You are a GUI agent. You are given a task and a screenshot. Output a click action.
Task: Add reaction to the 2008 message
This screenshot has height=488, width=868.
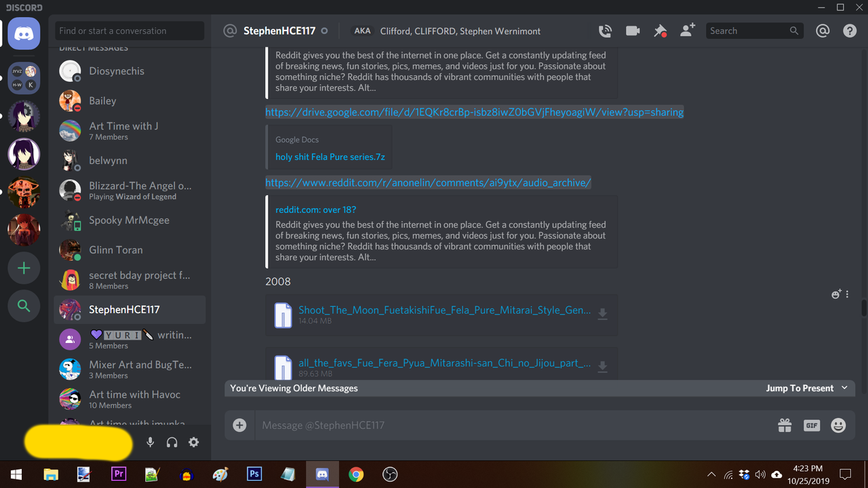tap(836, 294)
